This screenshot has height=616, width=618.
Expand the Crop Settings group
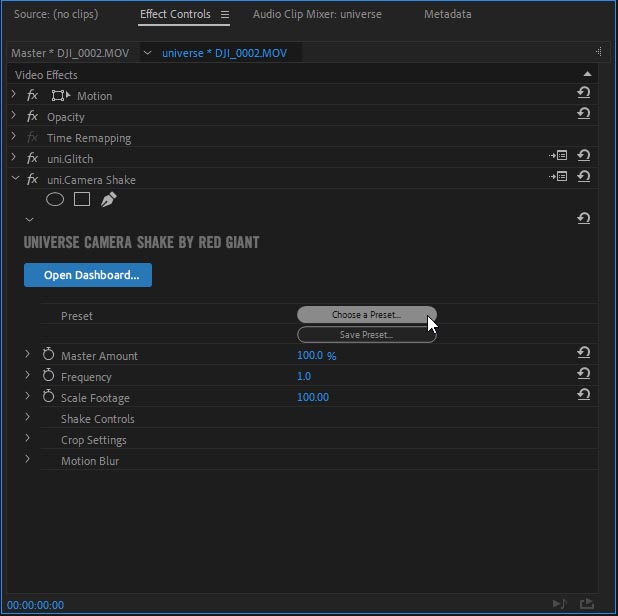27,438
